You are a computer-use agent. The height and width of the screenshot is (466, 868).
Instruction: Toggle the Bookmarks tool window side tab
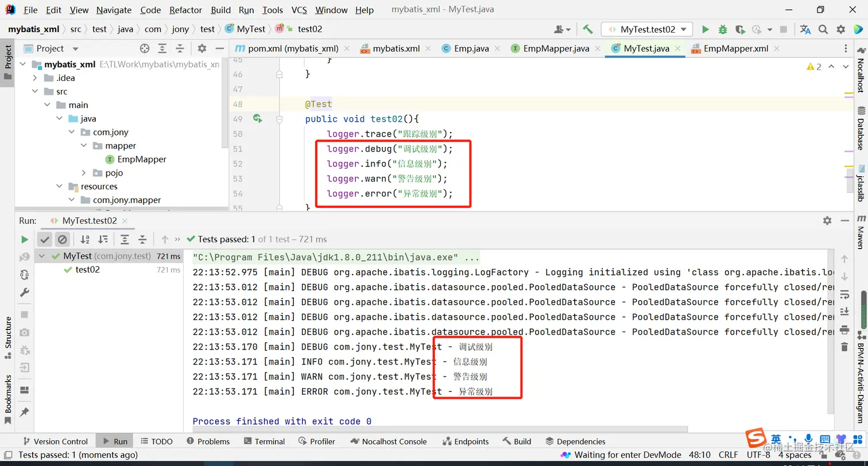click(x=7, y=399)
